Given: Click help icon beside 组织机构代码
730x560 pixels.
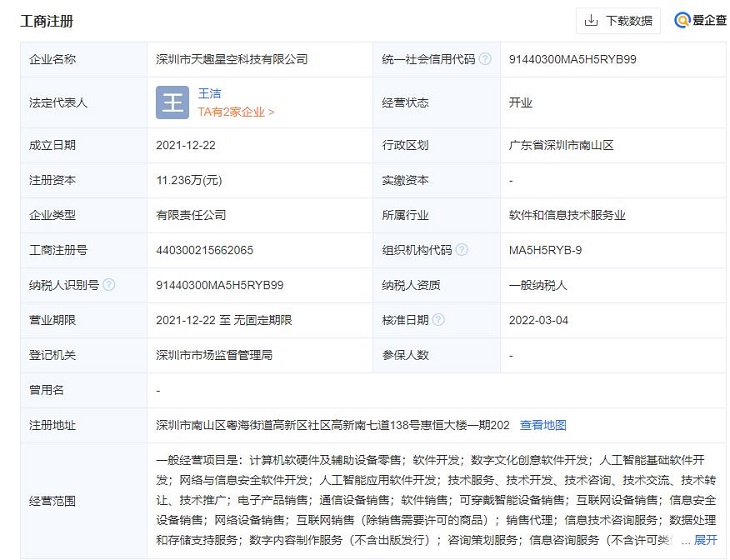Looking at the screenshot, I should (x=460, y=250).
